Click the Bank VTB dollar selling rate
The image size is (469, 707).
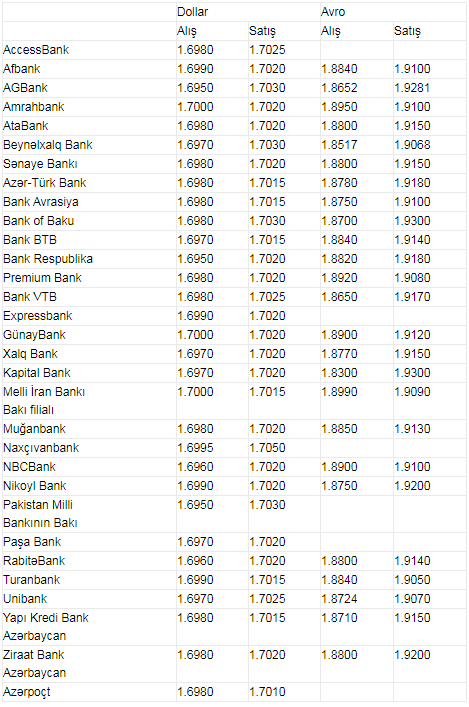[x=267, y=297]
